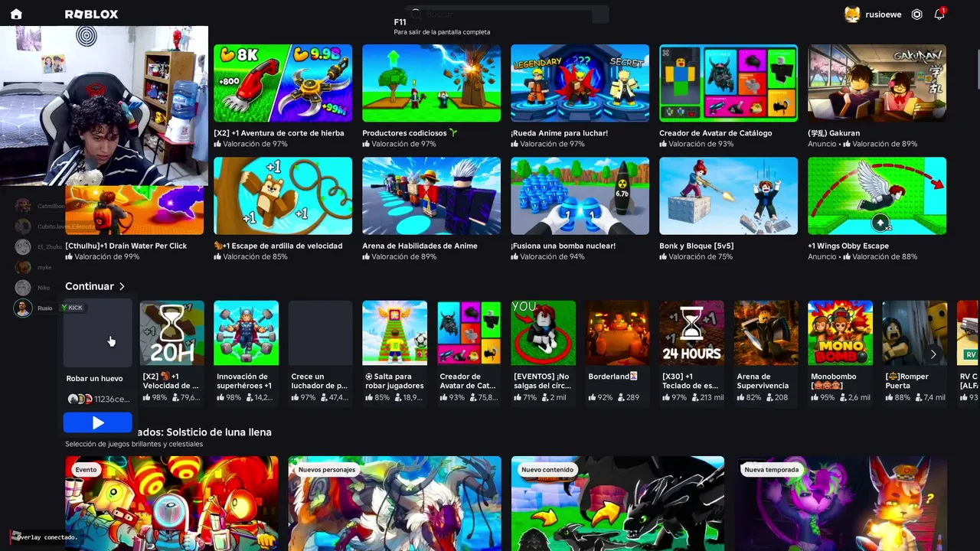Click the Robar un huevo title
The width and height of the screenshot is (980, 551).
94,379
